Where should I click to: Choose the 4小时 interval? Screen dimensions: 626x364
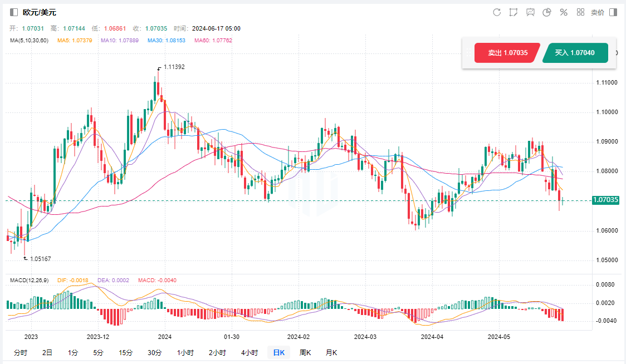click(x=250, y=352)
